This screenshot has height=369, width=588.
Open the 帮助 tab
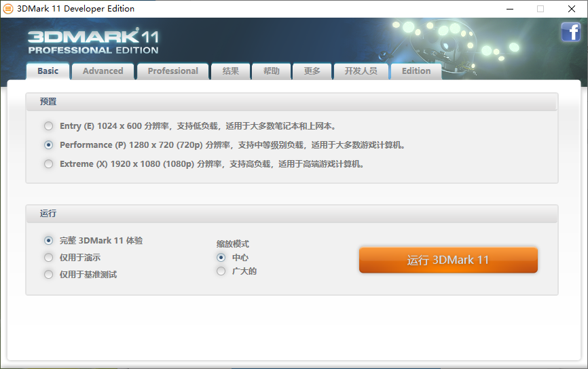pyautogui.click(x=272, y=71)
